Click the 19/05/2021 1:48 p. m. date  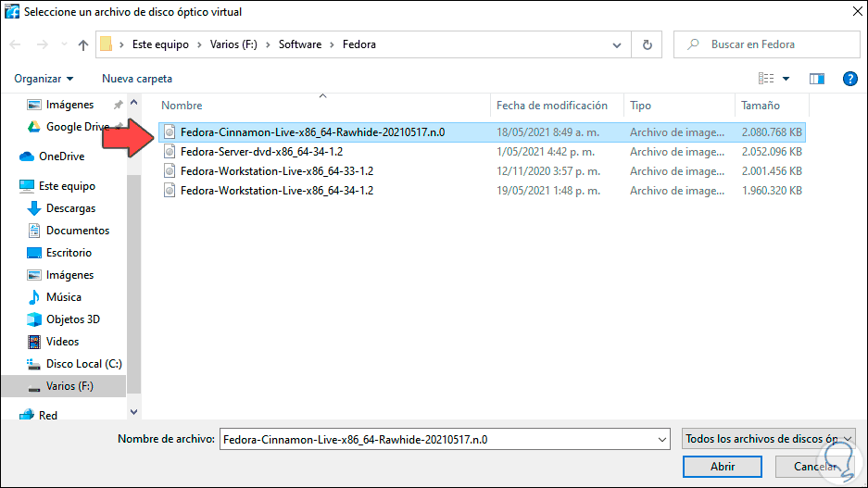[x=548, y=191]
